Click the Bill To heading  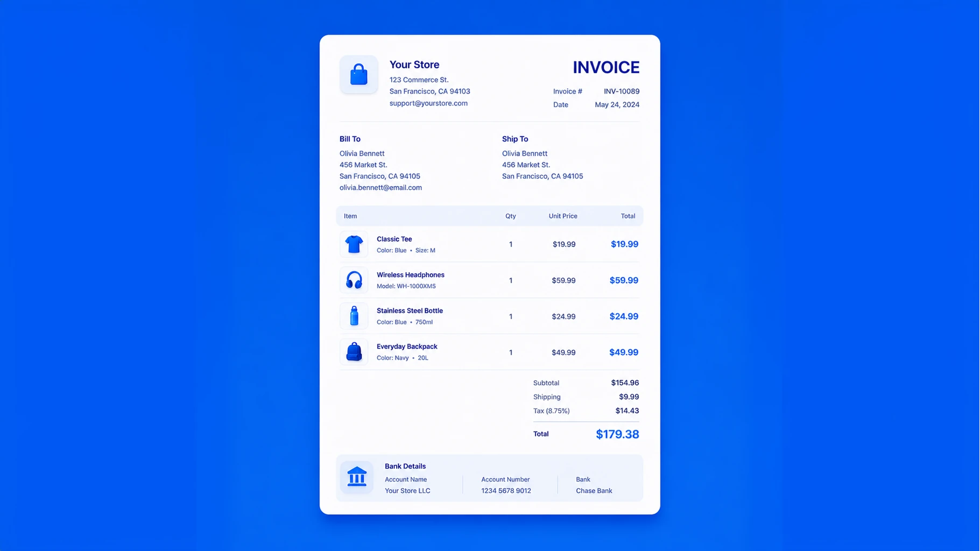350,139
